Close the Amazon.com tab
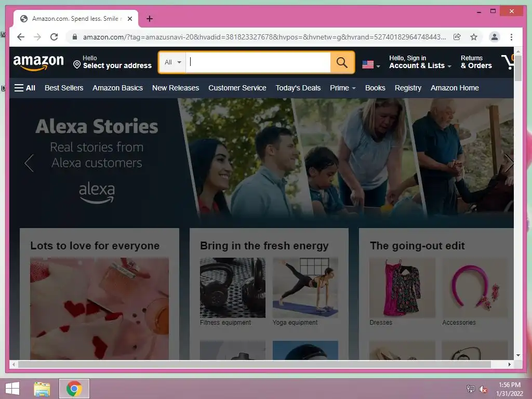This screenshot has height=399, width=532. click(x=129, y=19)
